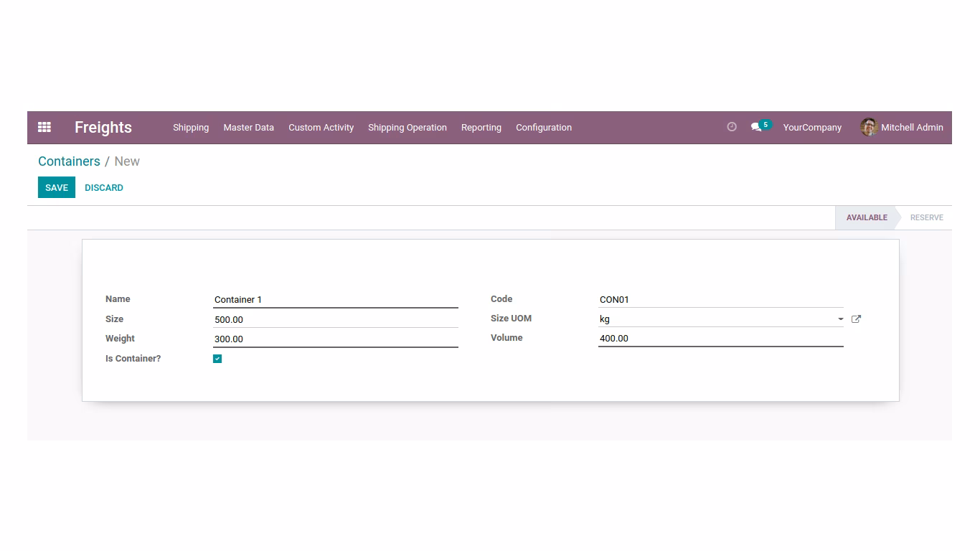Open the Mitchell Admin user menu
The image size is (980, 551).
point(902,128)
